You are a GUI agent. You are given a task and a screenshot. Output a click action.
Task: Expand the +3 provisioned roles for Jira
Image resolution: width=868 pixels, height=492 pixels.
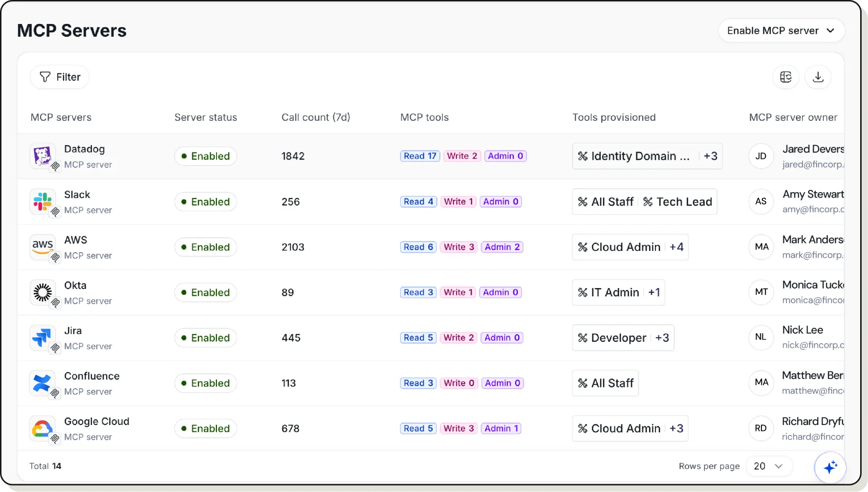(662, 337)
